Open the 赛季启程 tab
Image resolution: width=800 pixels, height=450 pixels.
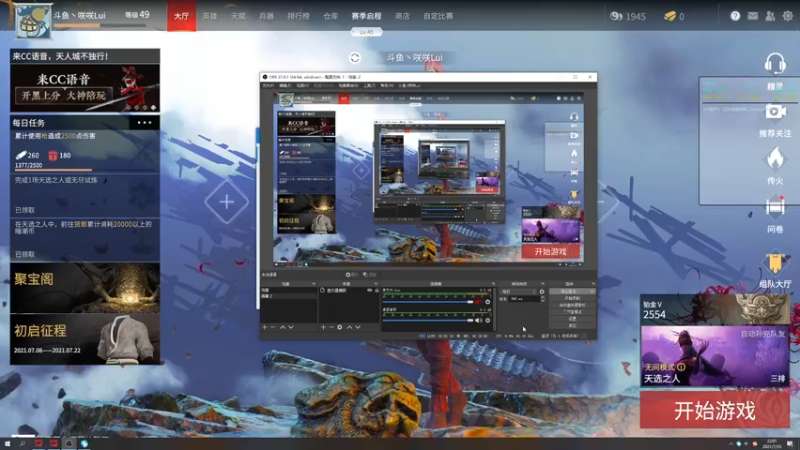(x=366, y=16)
